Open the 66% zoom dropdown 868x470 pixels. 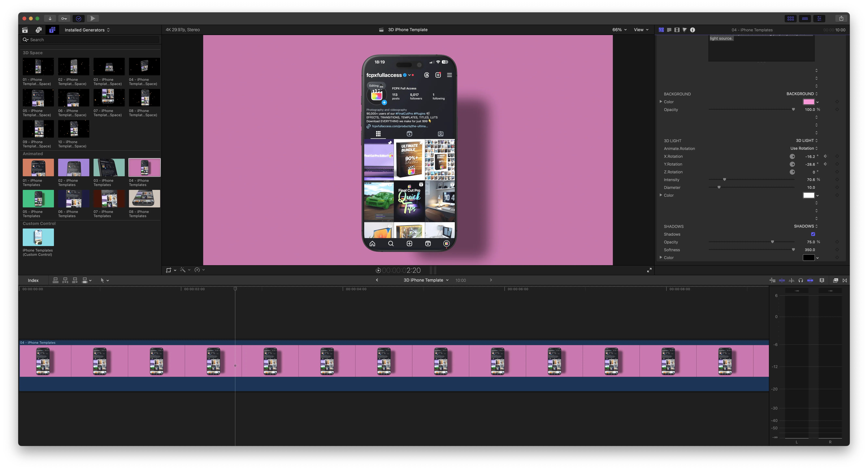[x=619, y=30]
